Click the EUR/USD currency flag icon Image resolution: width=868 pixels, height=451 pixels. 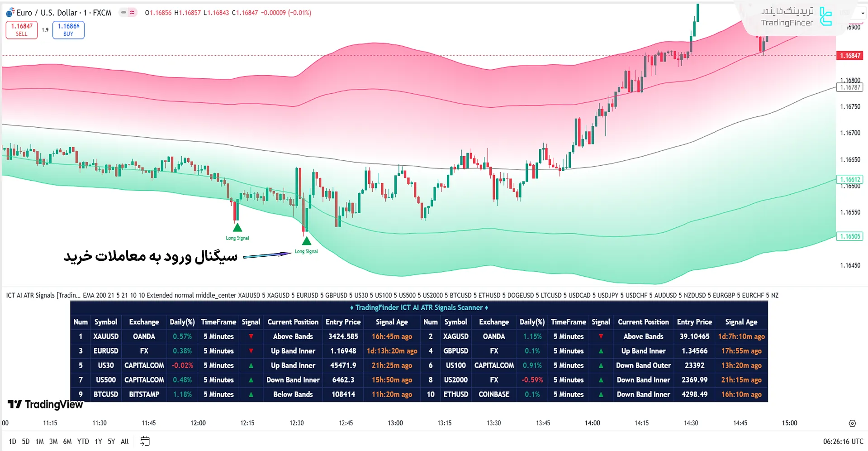10,13
